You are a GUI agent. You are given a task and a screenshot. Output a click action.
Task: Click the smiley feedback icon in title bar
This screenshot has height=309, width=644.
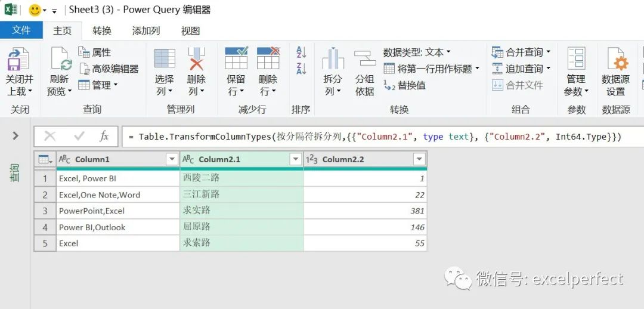(35, 10)
